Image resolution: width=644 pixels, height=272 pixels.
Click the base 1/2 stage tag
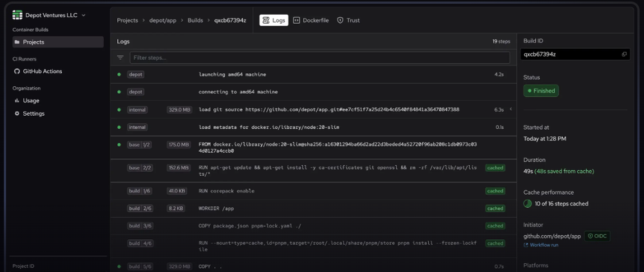pos(140,145)
